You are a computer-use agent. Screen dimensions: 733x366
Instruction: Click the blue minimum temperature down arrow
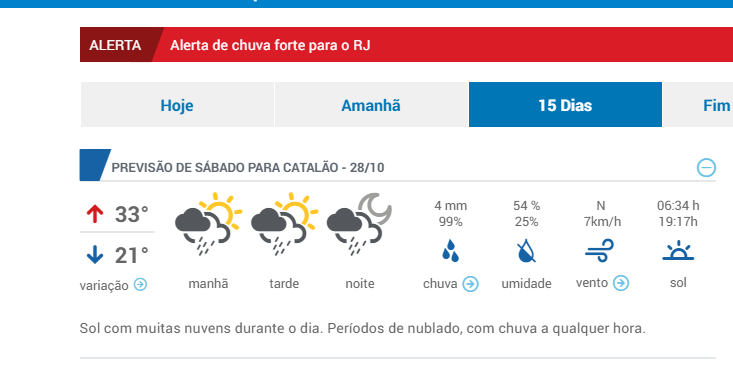tap(95, 255)
